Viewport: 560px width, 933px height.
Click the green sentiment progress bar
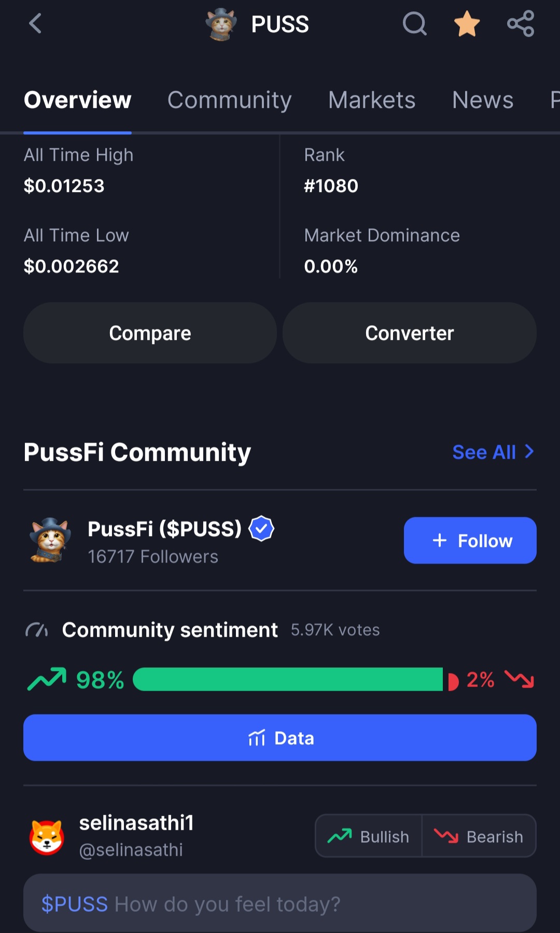coord(288,679)
